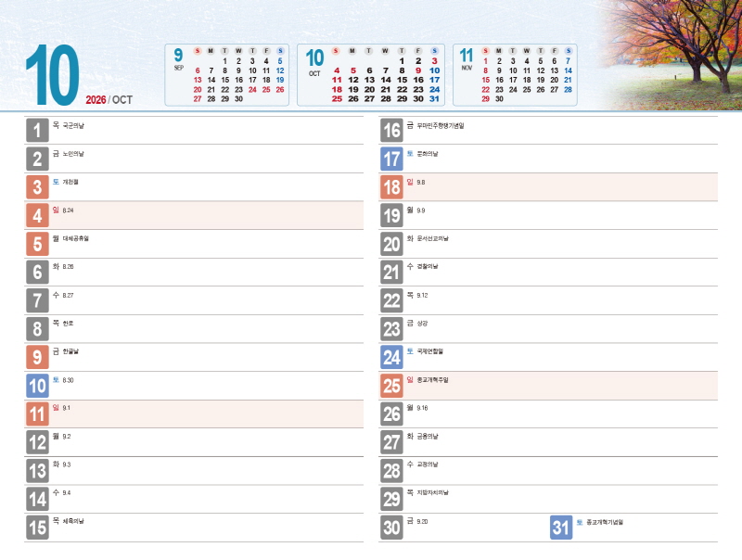Select the blue Saturday 17 badge
742x560 pixels.
pyautogui.click(x=391, y=159)
